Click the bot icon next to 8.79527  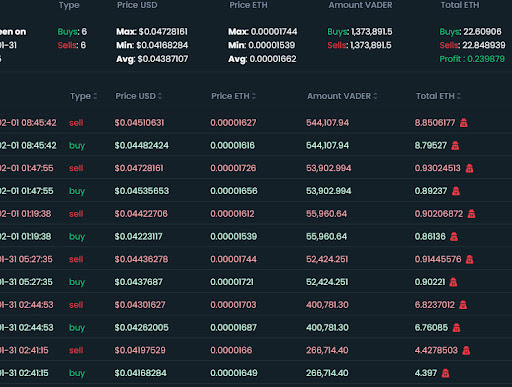pos(455,146)
